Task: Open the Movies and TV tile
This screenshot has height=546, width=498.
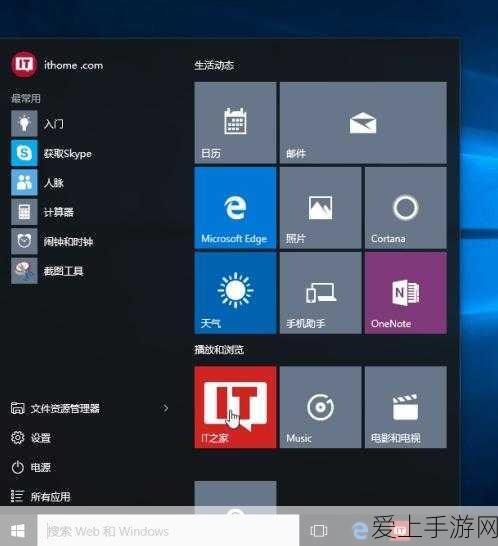Action: pos(406,407)
